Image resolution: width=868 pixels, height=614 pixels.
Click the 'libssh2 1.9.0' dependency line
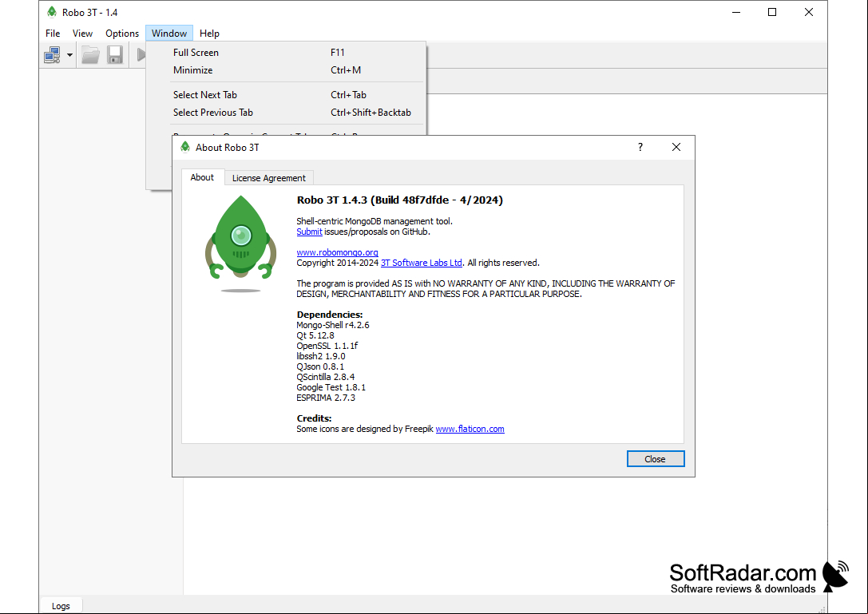tap(321, 357)
